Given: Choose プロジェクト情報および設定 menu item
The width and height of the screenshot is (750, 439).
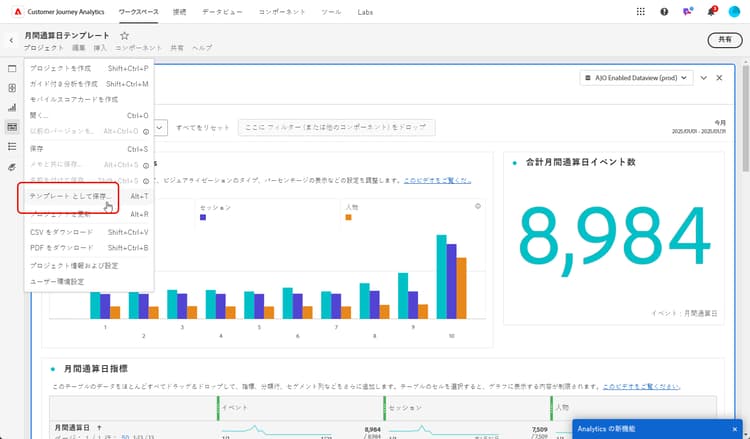Looking at the screenshot, I should [x=89, y=265].
